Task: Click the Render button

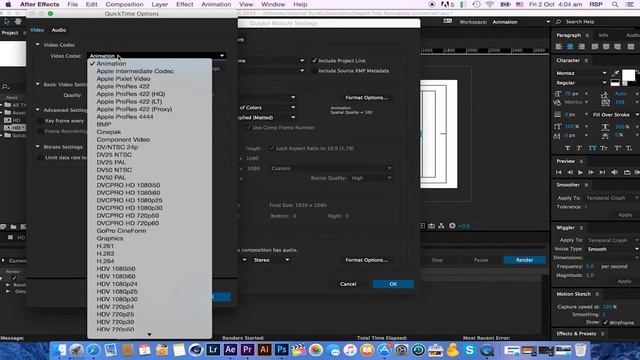Action: point(524,260)
